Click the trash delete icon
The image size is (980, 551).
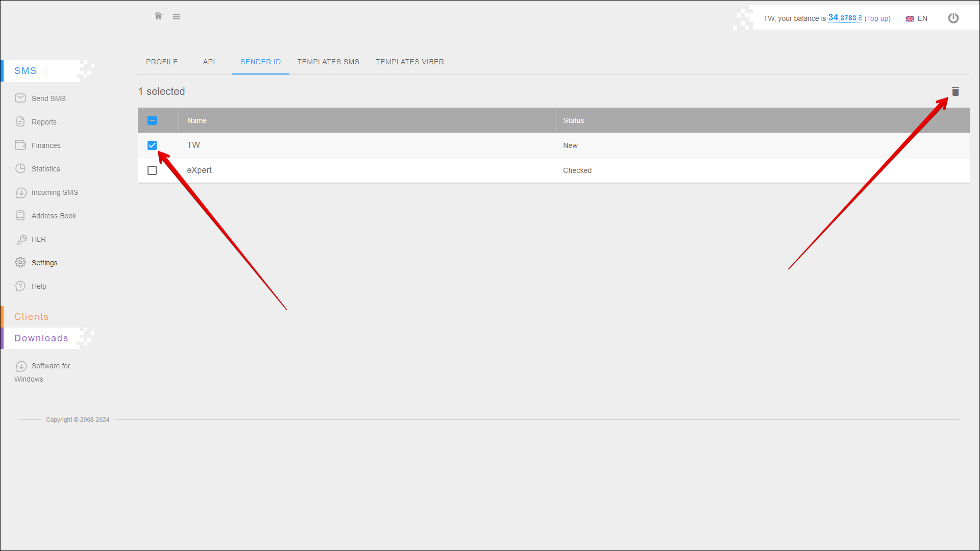[955, 91]
